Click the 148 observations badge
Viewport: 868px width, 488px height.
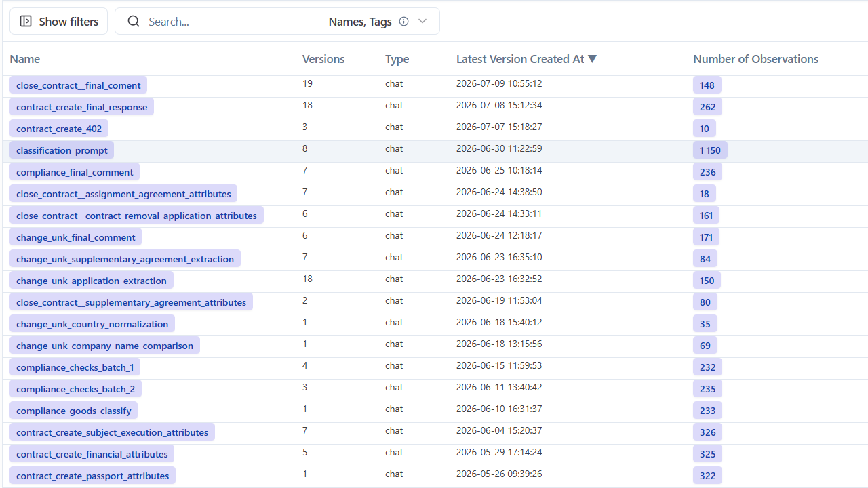tap(707, 85)
